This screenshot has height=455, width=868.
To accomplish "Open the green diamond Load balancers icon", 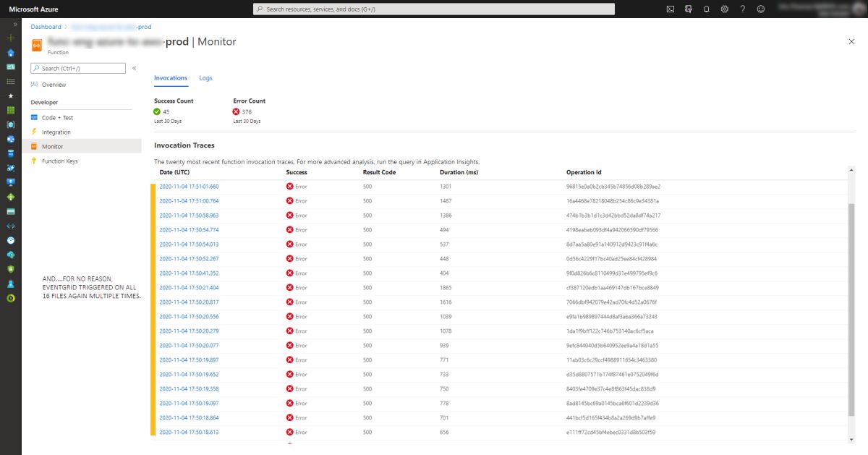I will coord(10,197).
